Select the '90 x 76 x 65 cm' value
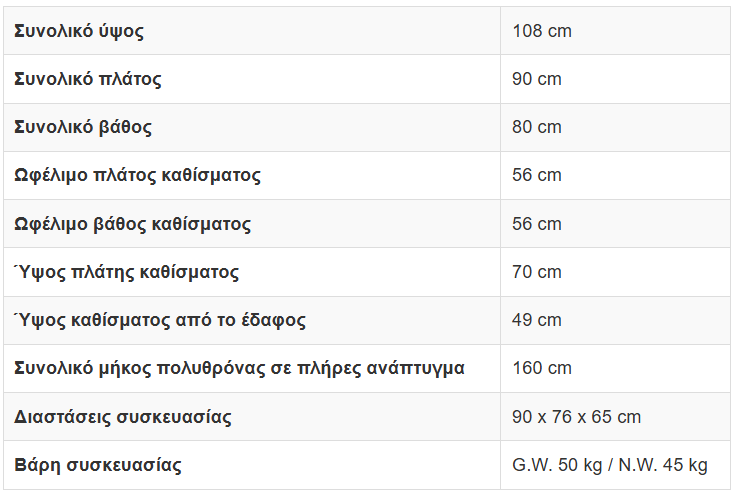 click(x=576, y=417)
